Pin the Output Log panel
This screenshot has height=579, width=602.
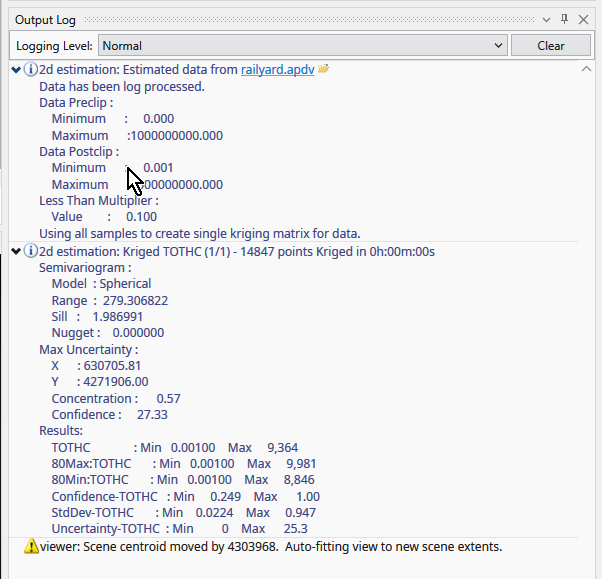click(564, 19)
